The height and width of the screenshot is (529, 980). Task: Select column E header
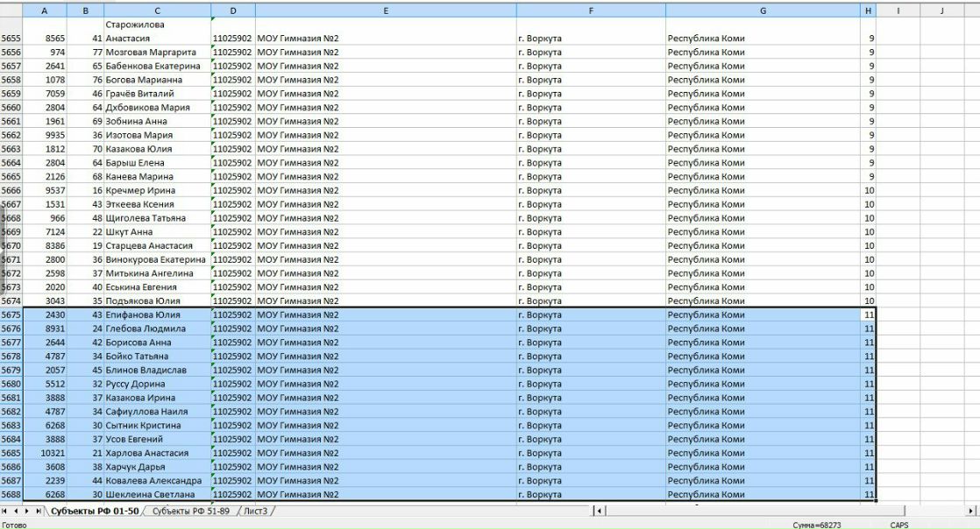point(386,11)
